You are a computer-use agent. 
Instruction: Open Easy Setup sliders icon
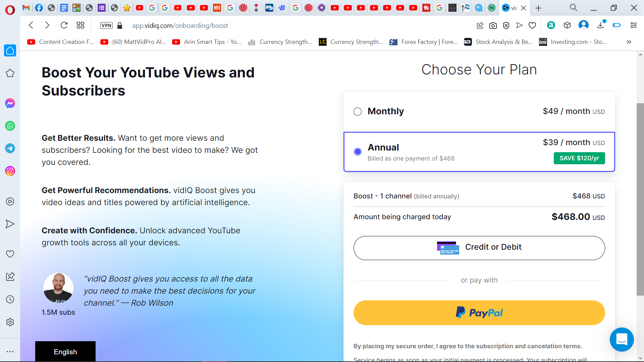(x=634, y=25)
